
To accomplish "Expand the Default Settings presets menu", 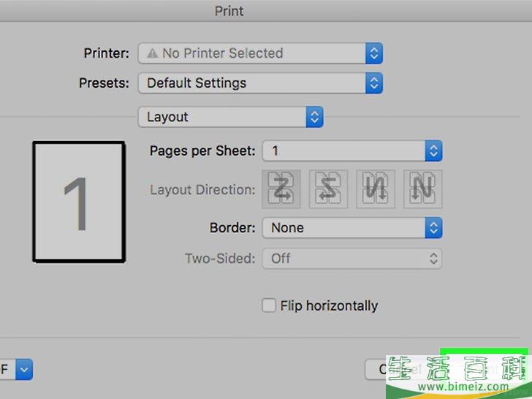I will [260, 83].
